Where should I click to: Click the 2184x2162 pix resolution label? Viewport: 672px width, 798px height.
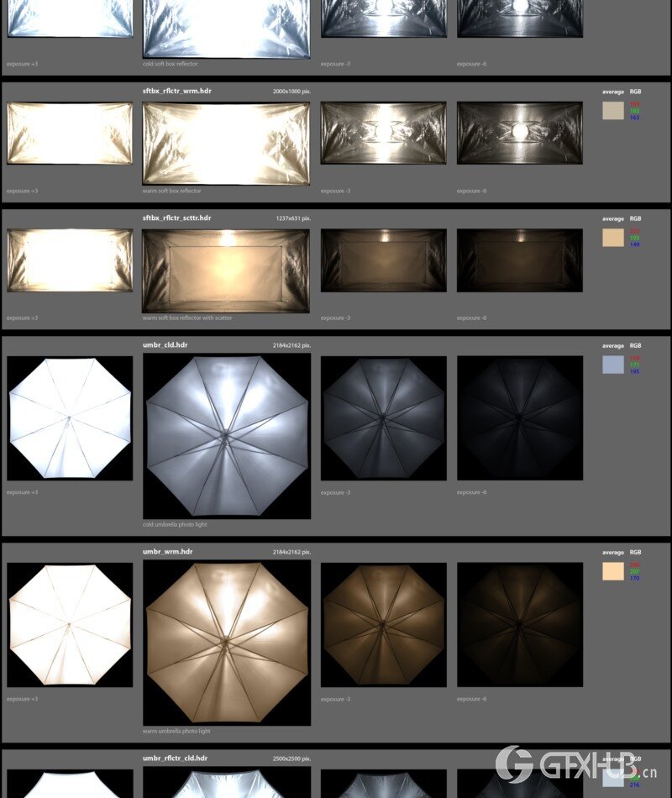291,344
